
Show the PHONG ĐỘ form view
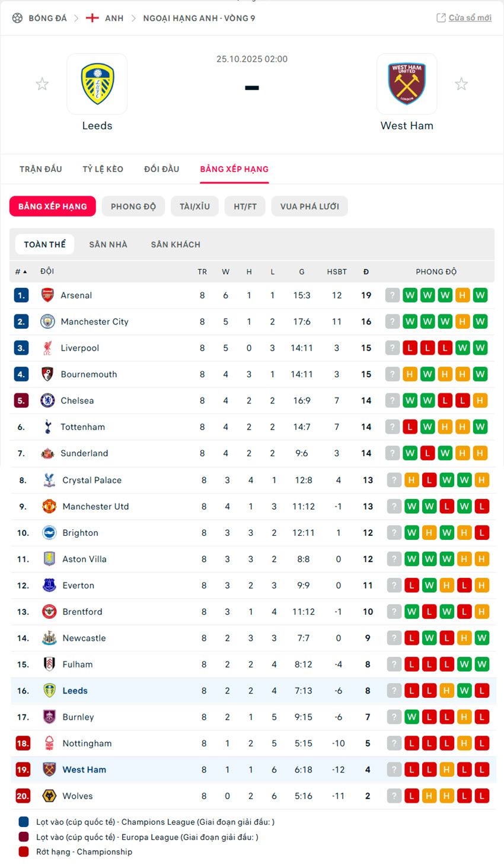click(133, 206)
